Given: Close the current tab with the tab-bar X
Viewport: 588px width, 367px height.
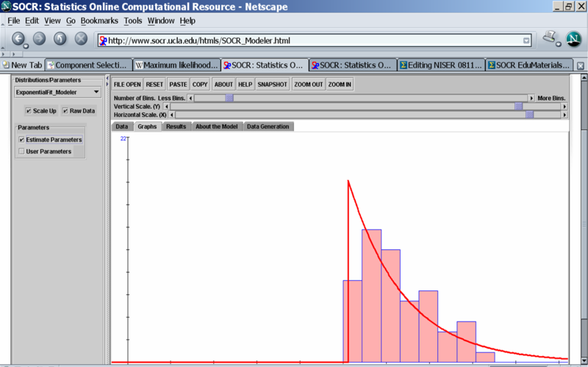Looking at the screenshot, I should pyautogui.click(x=580, y=65).
